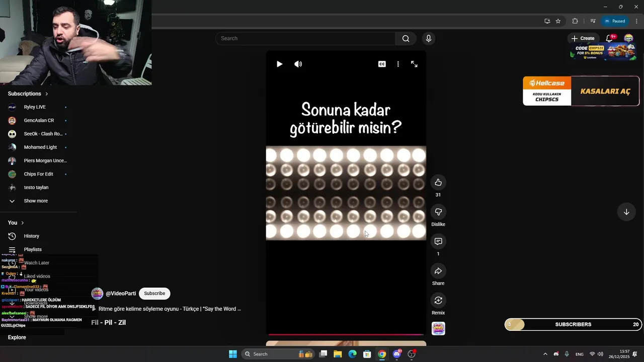Open Microsoft Store from taskbar
The height and width of the screenshot is (362, 644).
click(x=367, y=354)
